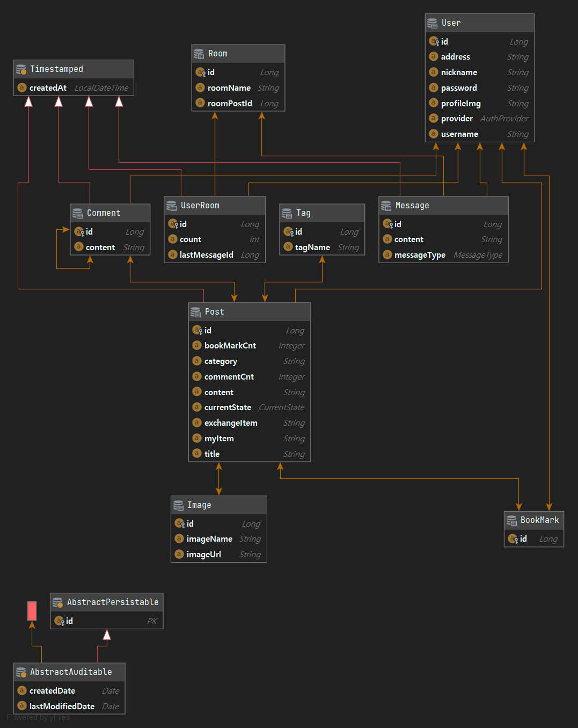This screenshot has height=728, width=578.
Task: Click the database icon on the Timestamped header
Action: tap(21, 69)
